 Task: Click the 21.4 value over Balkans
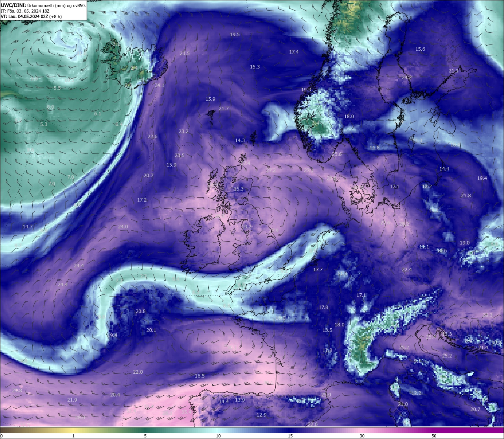(x=483, y=348)
